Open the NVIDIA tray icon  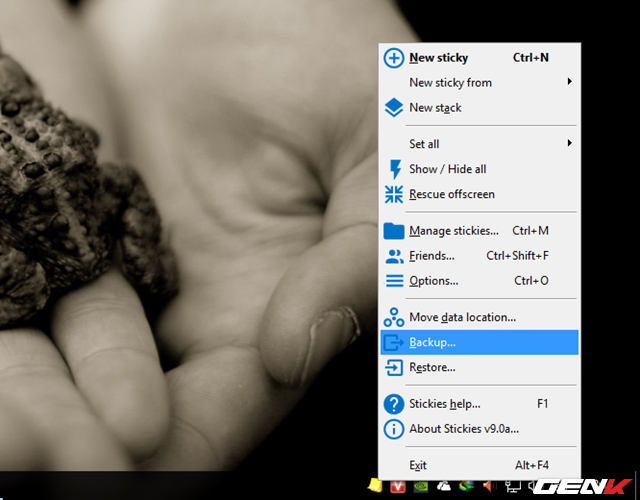point(421,487)
